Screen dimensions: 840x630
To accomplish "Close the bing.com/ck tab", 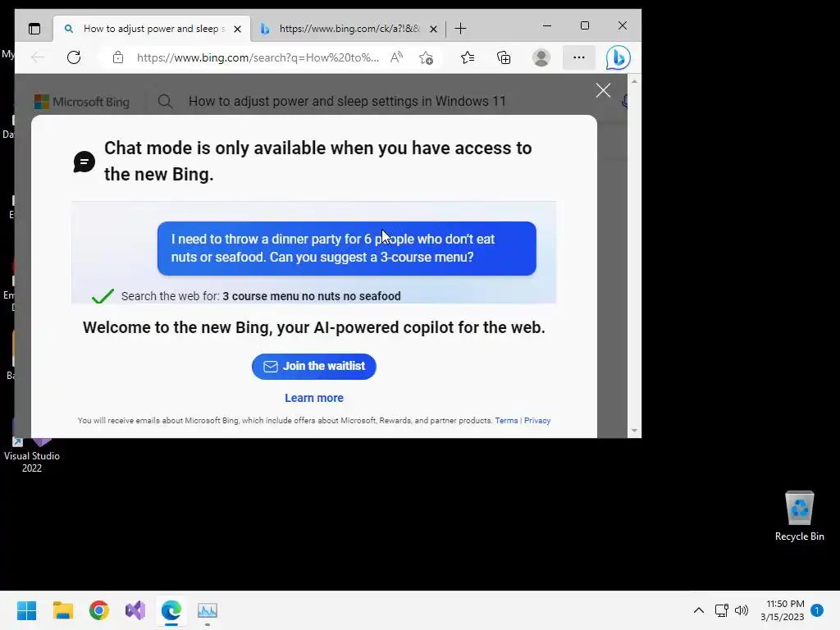I will coord(433,29).
